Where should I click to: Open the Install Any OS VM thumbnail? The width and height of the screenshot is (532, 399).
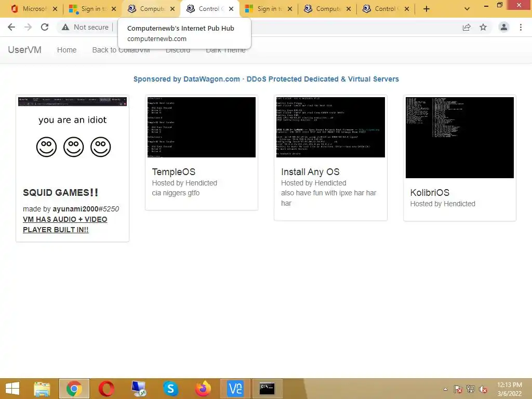(330, 127)
